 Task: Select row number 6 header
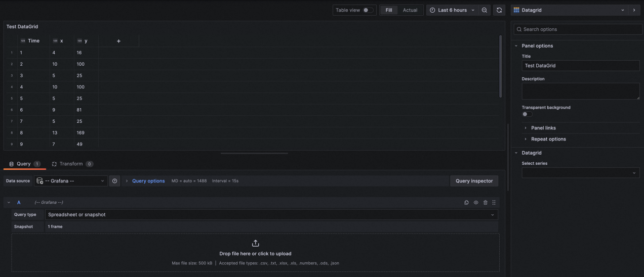click(x=11, y=110)
